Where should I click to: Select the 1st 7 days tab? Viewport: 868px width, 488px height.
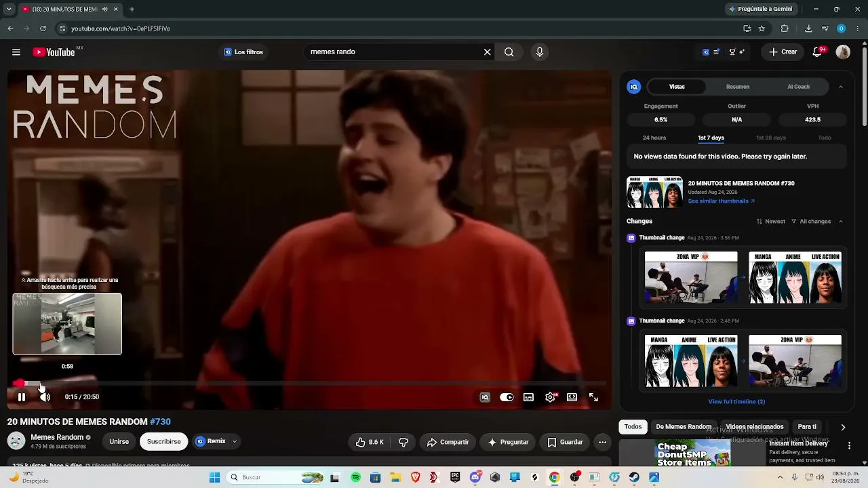click(x=711, y=138)
